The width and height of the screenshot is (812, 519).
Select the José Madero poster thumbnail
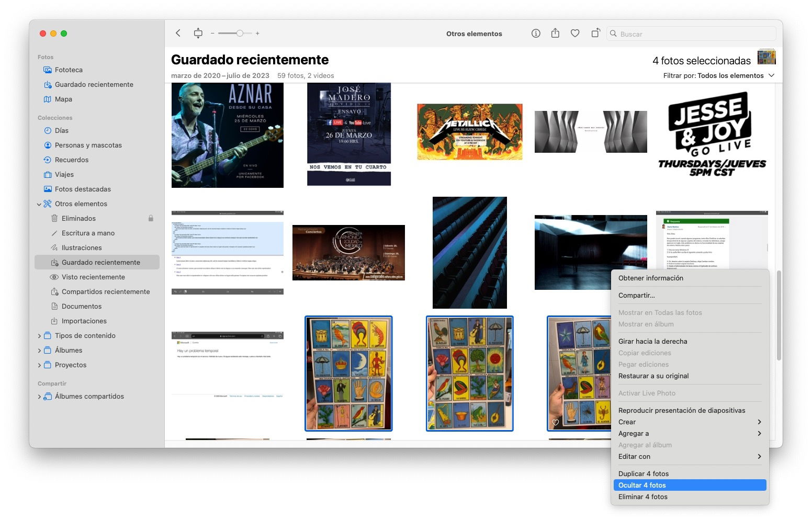pyautogui.click(x=349, y=134)
